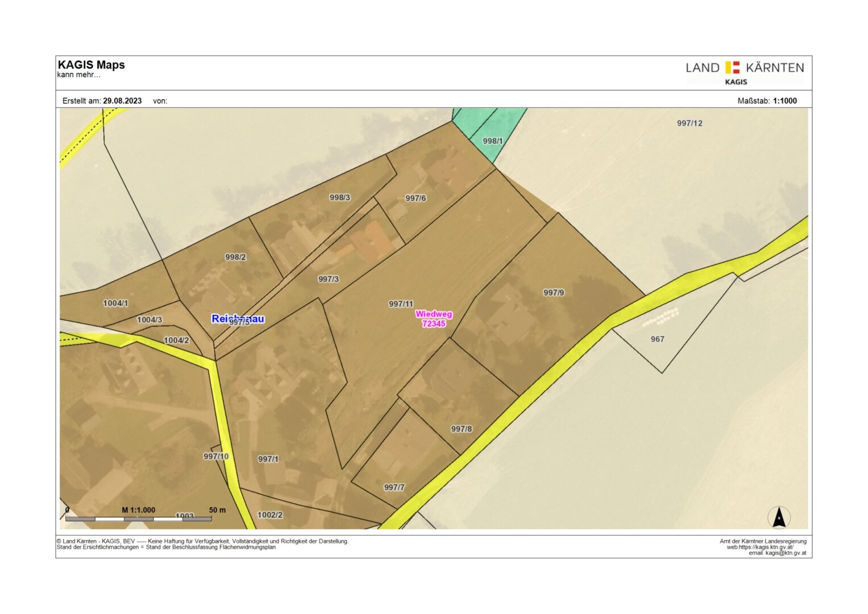Open the kagis.ktn.gv.at web link
This screenshot has height=614, width=868.
(765, 547)
